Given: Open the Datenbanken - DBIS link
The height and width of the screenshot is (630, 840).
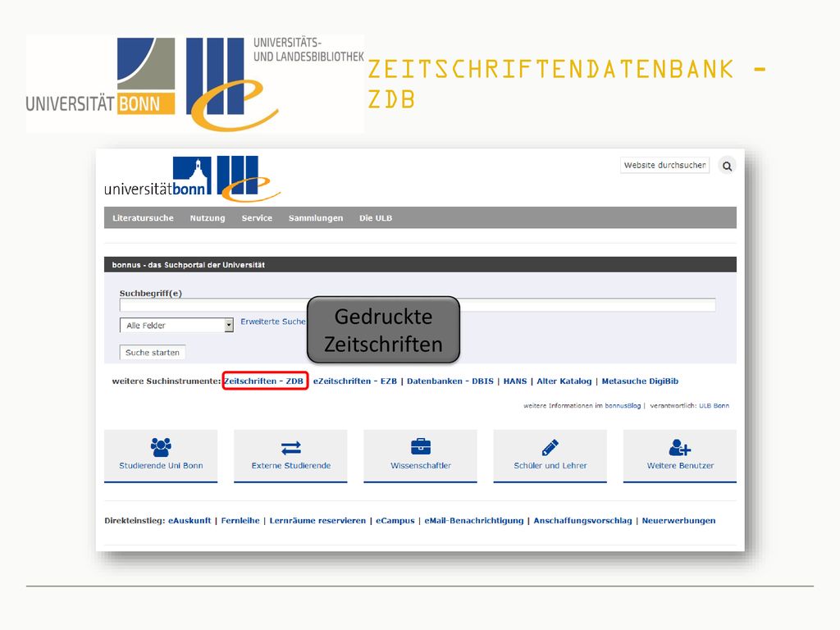Looking at the screenshot, I should pos(450,381).
